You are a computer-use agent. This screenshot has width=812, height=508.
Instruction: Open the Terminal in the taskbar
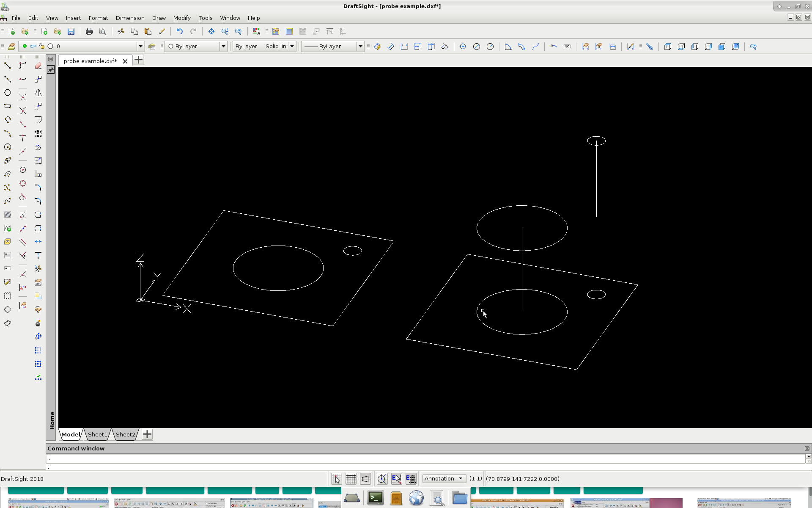376,498
